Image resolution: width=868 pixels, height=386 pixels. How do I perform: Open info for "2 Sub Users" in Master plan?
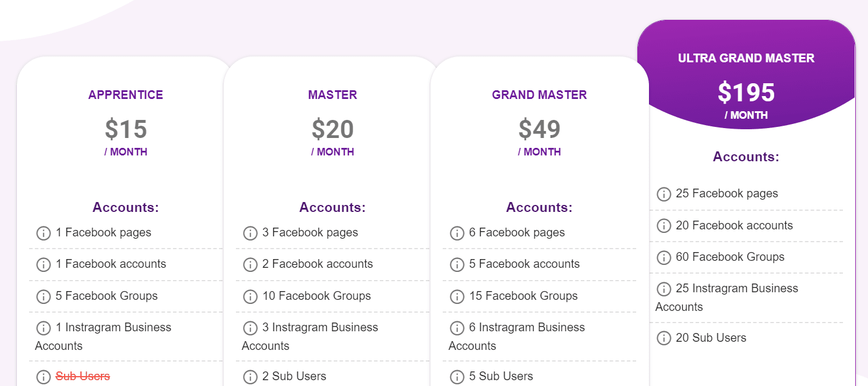250,376
